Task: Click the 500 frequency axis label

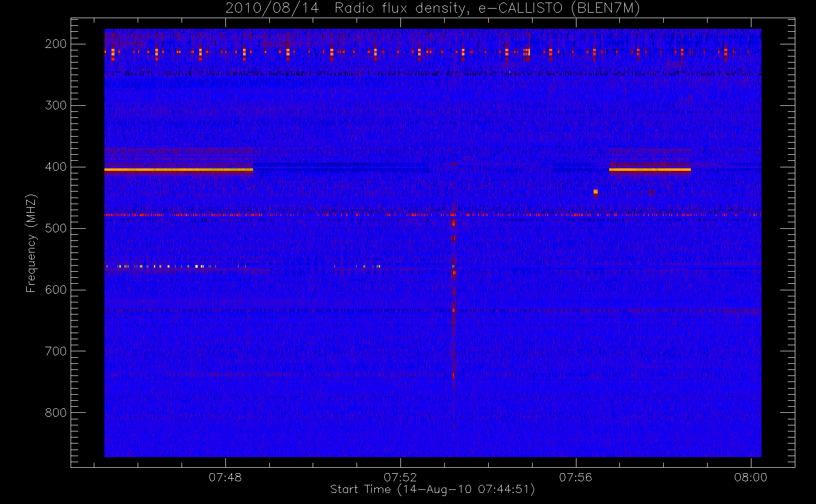Action: (55, 228)
